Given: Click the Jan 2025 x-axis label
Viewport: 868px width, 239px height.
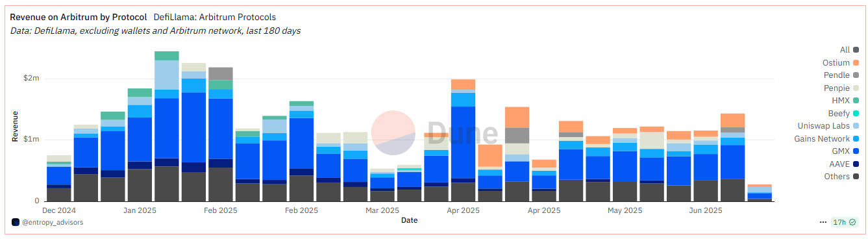Looking at the screenshot, I should [140, 210].
